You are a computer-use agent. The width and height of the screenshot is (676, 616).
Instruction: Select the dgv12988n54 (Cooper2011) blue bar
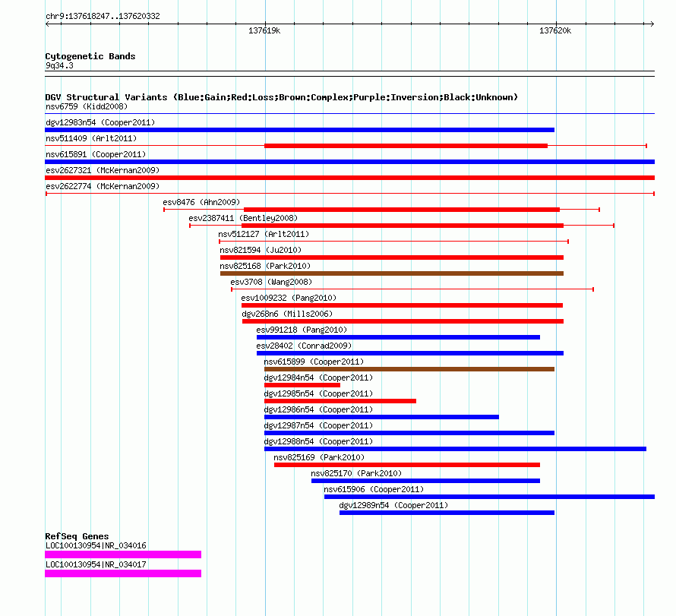pyautogui.click(x=455, y=449)
